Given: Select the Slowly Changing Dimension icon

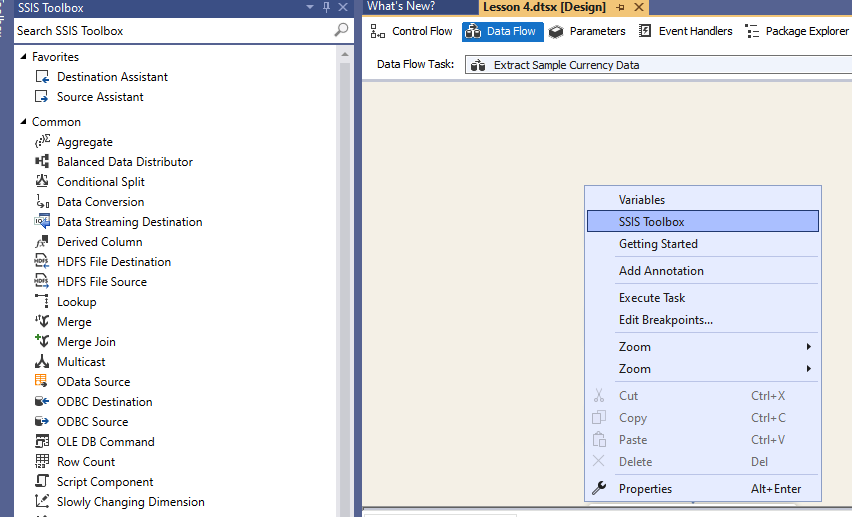Looking at the screenshot, I should [x=42, y=501].
